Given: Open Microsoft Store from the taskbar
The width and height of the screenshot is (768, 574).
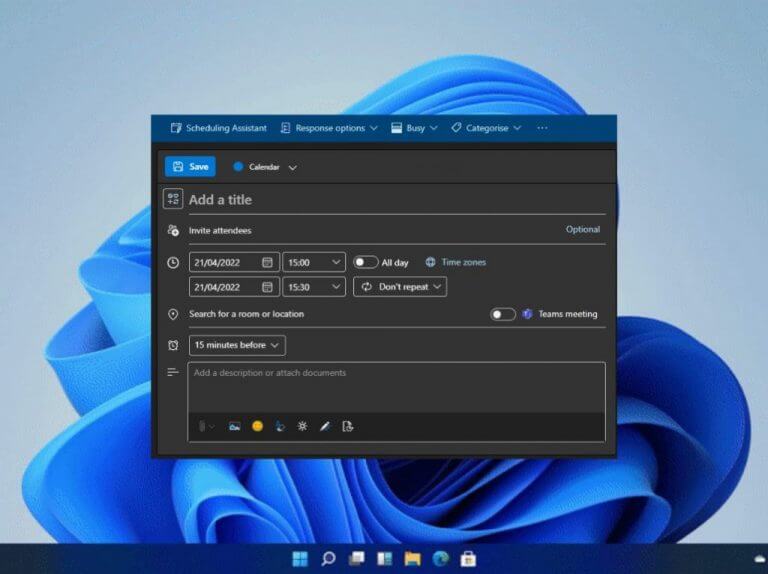Looking at the screenshot, I should pyautogui.click(x=468, y=559).
